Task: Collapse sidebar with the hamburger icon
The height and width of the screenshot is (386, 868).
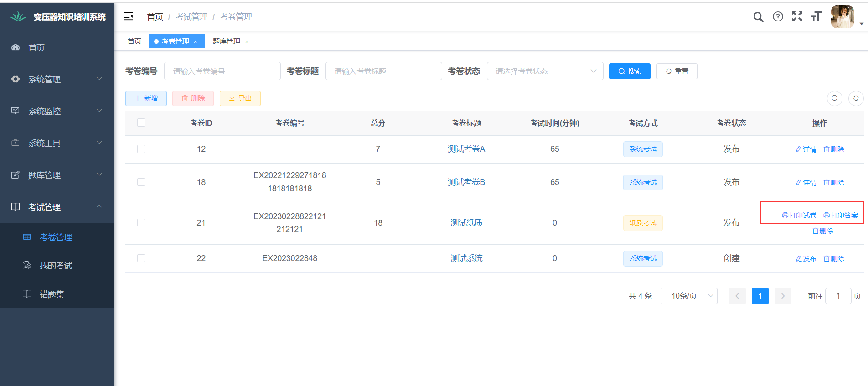Action: [129, 16]
